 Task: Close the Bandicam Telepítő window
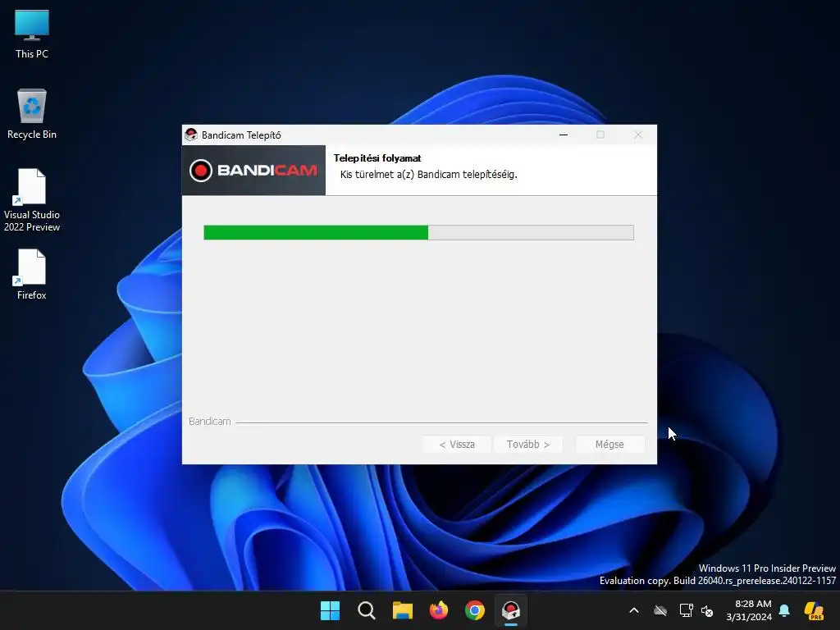(638, 135)
